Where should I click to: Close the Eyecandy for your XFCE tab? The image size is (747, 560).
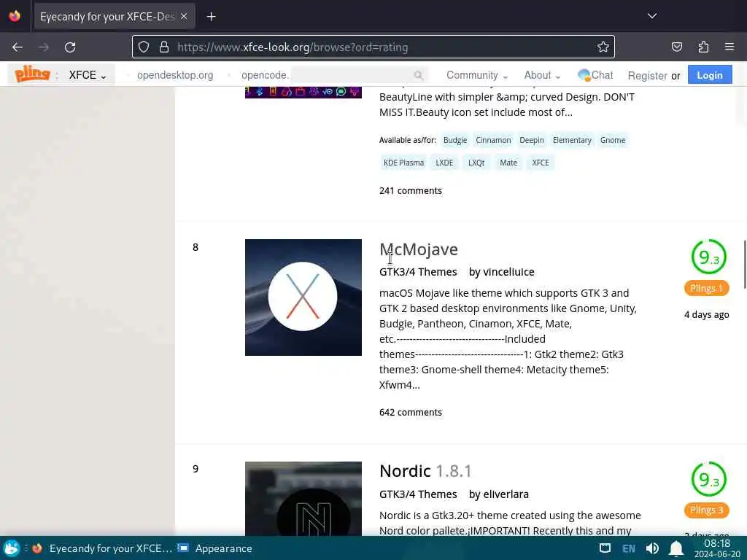184,16
